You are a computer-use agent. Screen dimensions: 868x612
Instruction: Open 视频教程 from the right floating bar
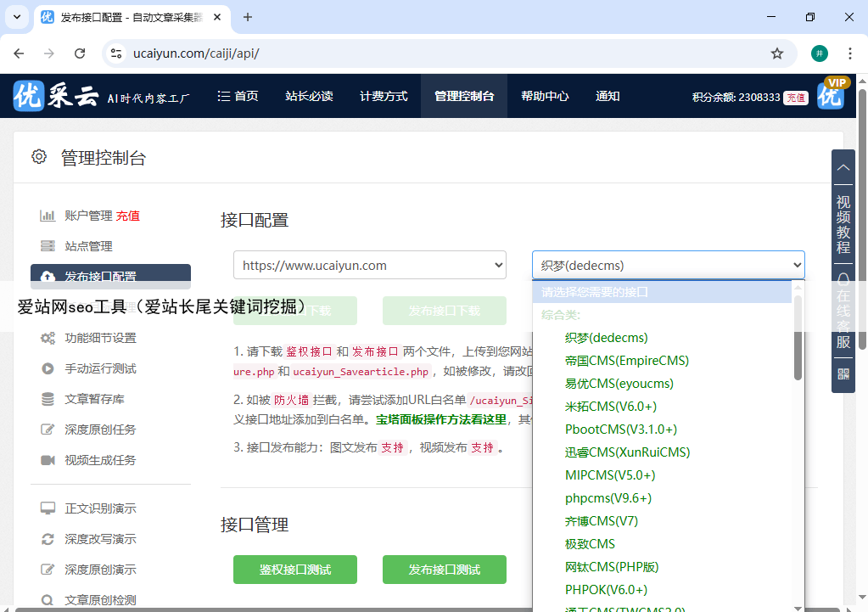[843, 223]
